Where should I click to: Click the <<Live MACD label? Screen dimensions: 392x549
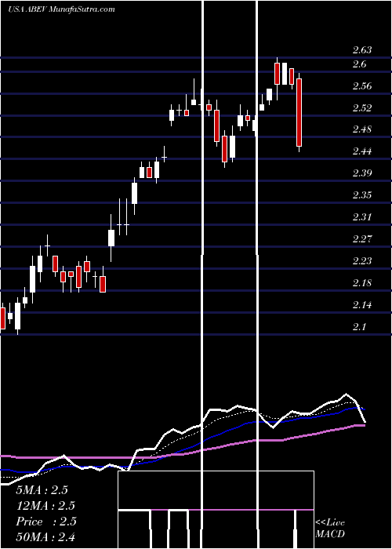tap(330, 529)
